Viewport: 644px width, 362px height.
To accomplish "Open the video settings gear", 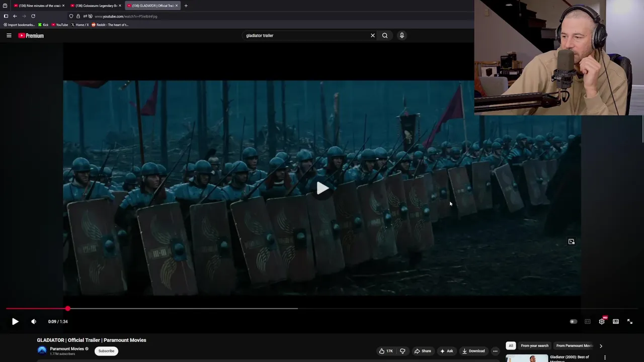I will 602,322.
